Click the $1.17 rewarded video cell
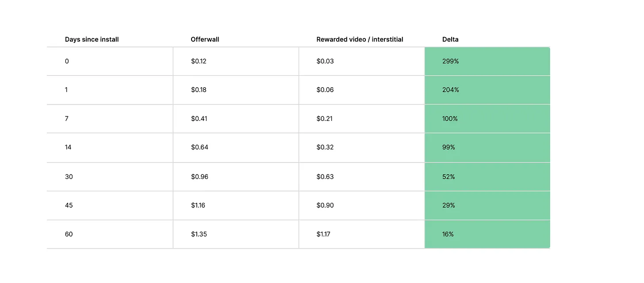The width and height of the screenshot is (644, 283). [x=323, y=234]
